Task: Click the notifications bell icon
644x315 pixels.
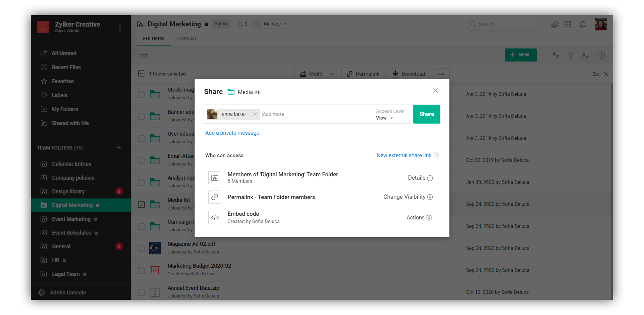Action: point(583,24)
